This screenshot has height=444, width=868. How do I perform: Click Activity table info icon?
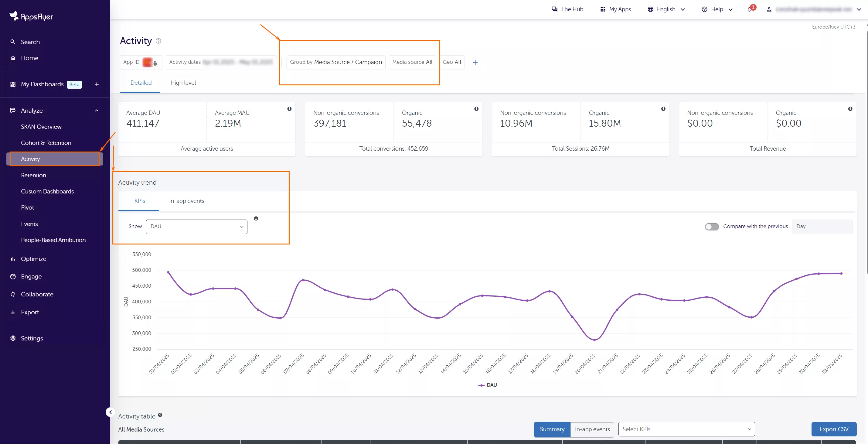coord(160,415)
